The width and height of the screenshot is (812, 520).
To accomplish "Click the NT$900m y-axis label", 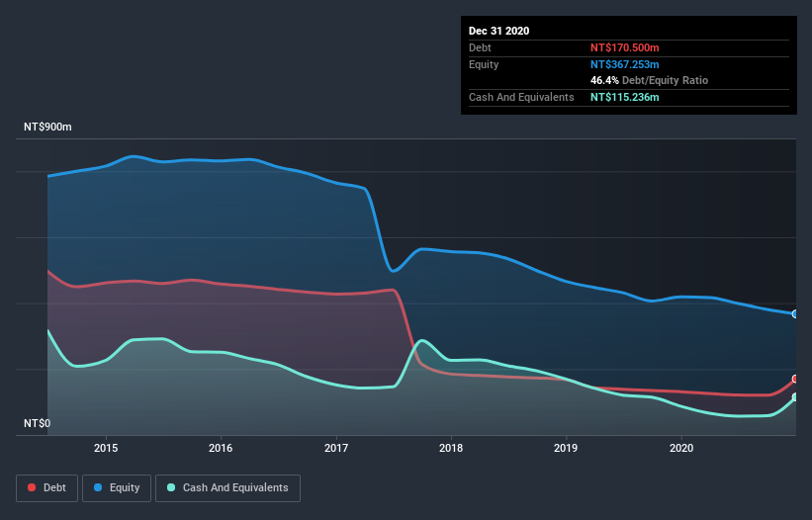I will (x=47, y=128).
